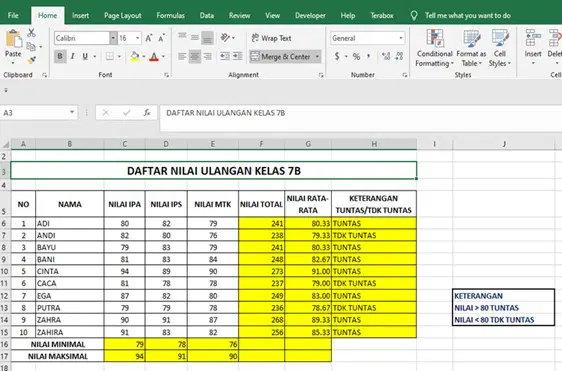Open the font name Calibri dropdown
Image resolution: width=562 pixels, height=371 pixels.
113,38
